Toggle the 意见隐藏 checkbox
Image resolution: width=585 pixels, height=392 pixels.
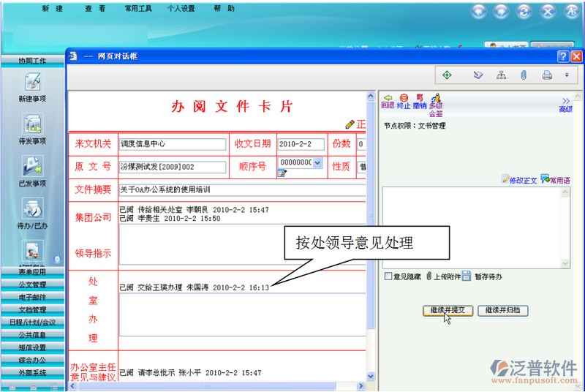(x=388, y=276)
